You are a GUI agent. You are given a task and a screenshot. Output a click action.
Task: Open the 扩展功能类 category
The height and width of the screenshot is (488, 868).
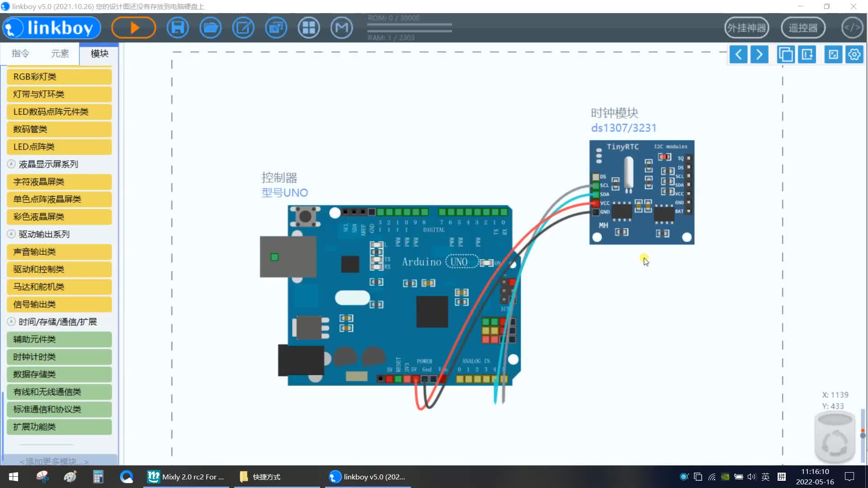[59, 427]
